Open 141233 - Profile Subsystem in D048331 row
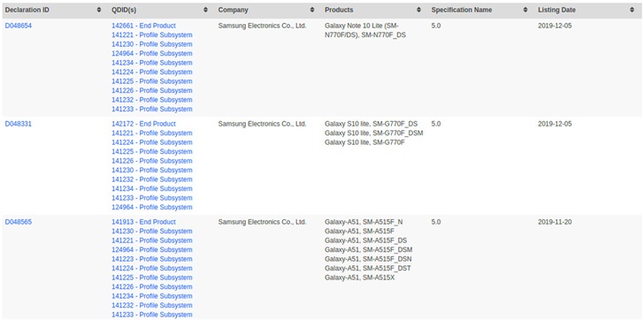The height and width of the screenshot is (320, 644). coord(152,198)
